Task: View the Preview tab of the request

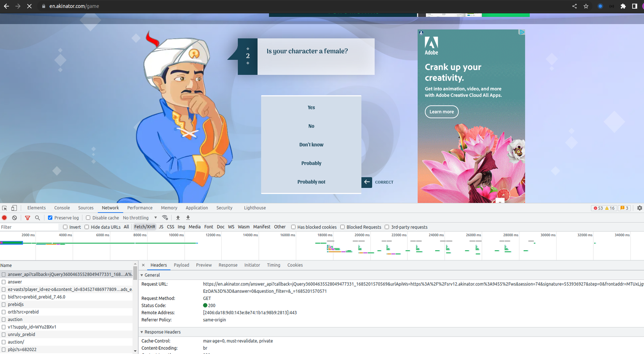Action: (204, 265)
